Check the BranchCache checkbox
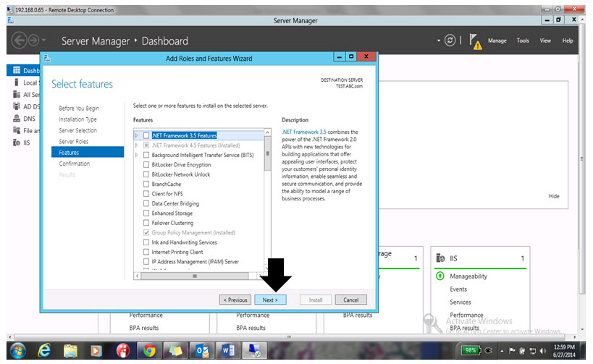Image resolution: width=593 pixels, height=364 pixels. (x=146, y=184)
